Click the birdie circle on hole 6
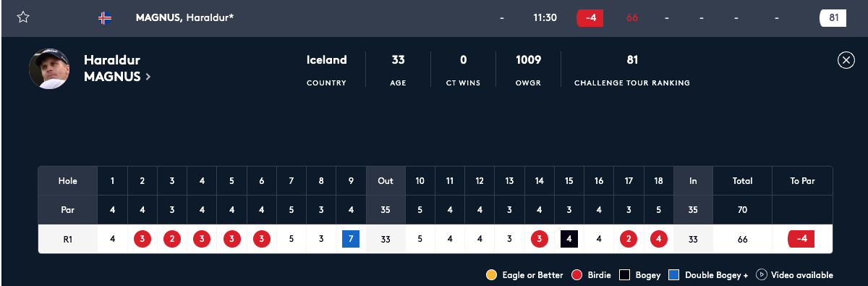This screenshot has height=286, width=868. (x=261, y=239)
